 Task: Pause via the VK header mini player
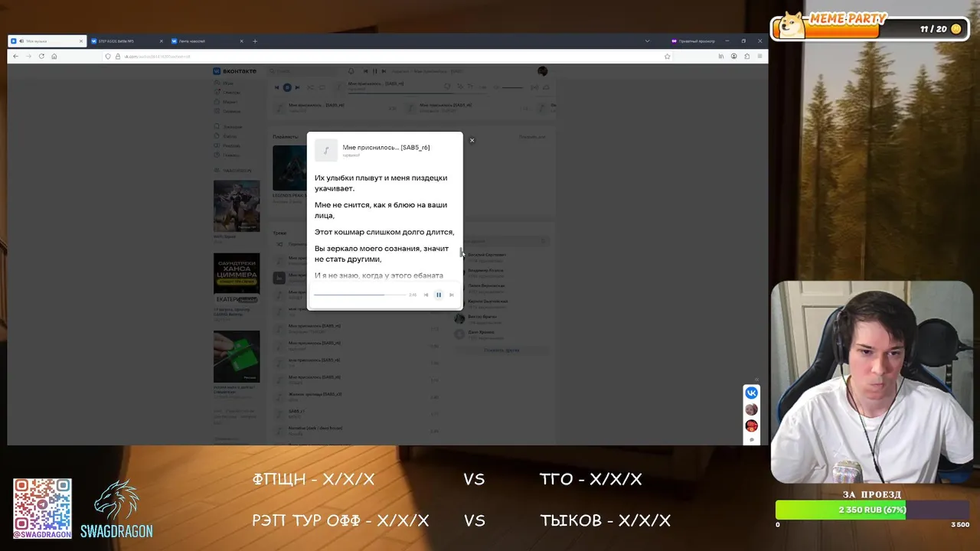coord(374,71)
